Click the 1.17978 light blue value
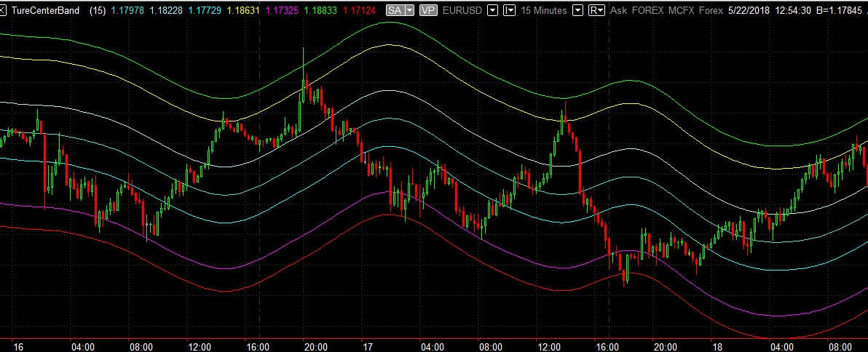This screenshot has width=868, height=352. coord(128,10)
